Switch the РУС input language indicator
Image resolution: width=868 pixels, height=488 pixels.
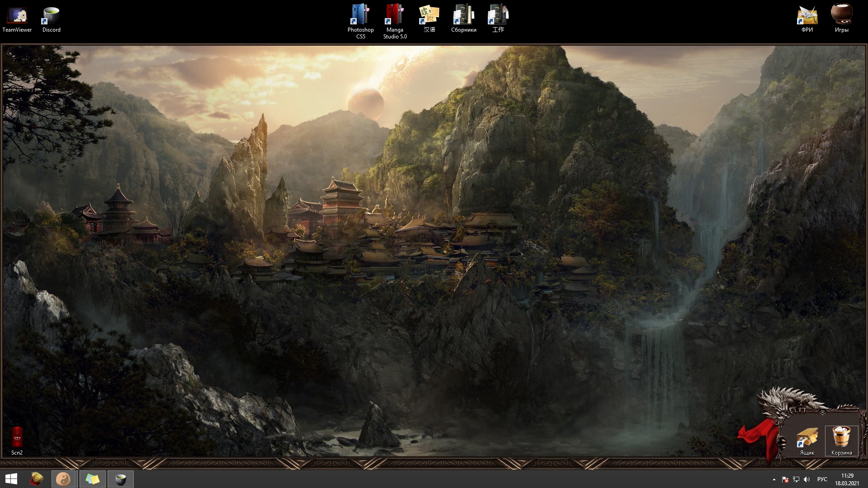[x=822, y=479]
